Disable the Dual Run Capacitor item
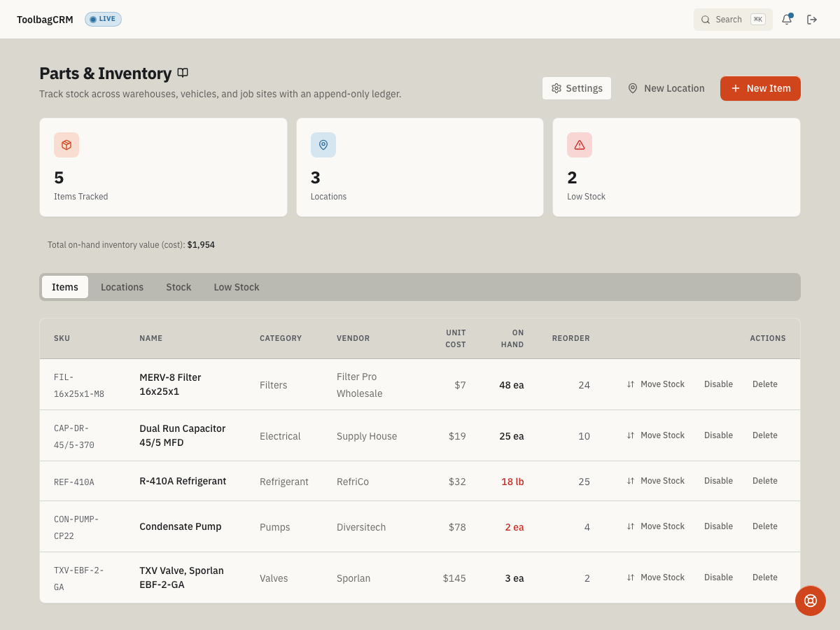The width and height of the screenshot is (840, 630). coord(718,435)
